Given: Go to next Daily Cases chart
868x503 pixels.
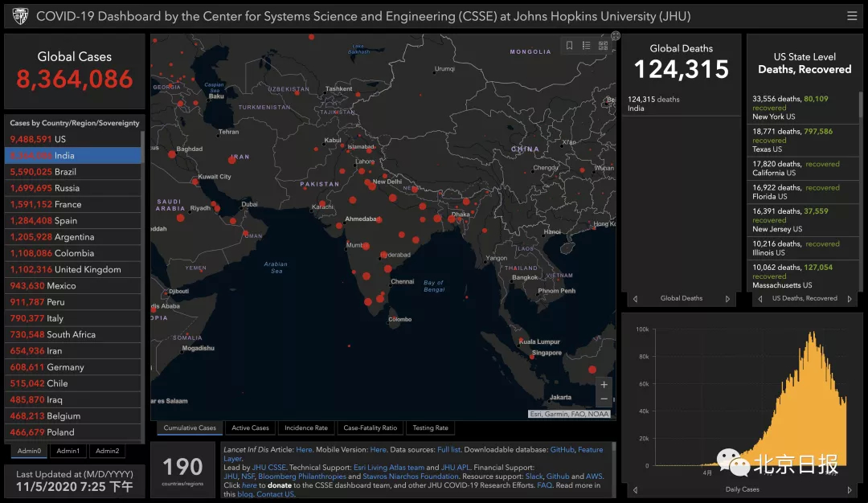Looking at the screenshot, I should point(850,489).
